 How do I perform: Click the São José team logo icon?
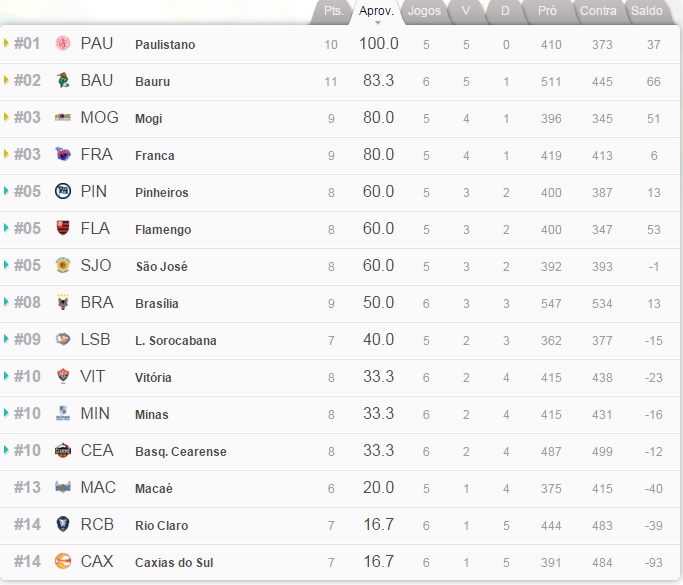point(63,266)
